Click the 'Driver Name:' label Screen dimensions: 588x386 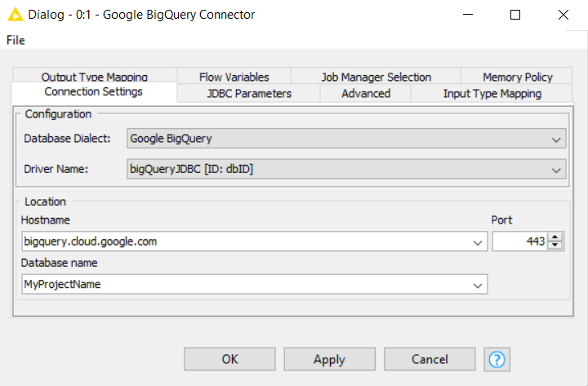point(56,169)
